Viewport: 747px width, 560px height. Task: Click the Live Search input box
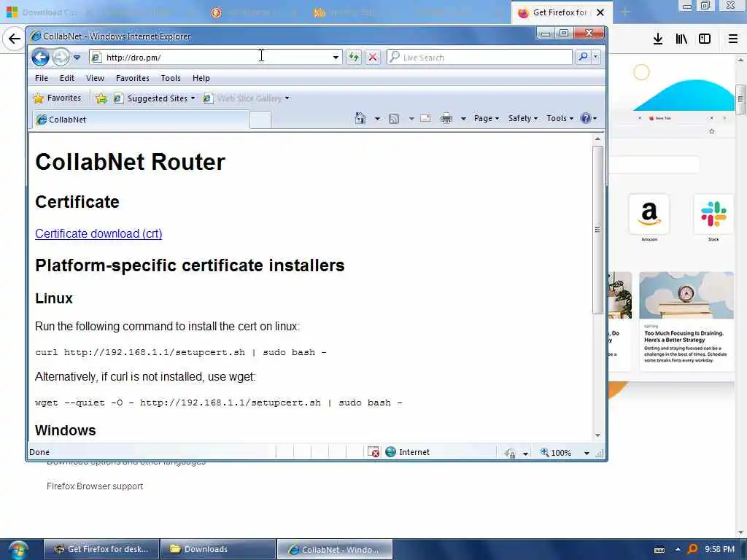click(x=480, y=57)
